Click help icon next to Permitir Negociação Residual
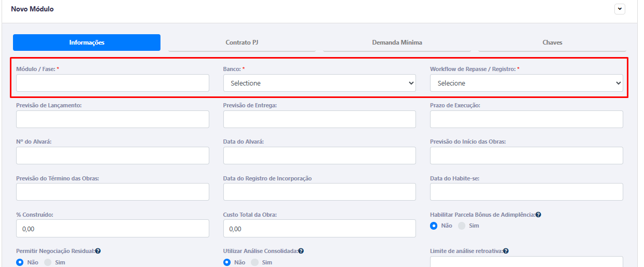 click(x=98, y=251)
